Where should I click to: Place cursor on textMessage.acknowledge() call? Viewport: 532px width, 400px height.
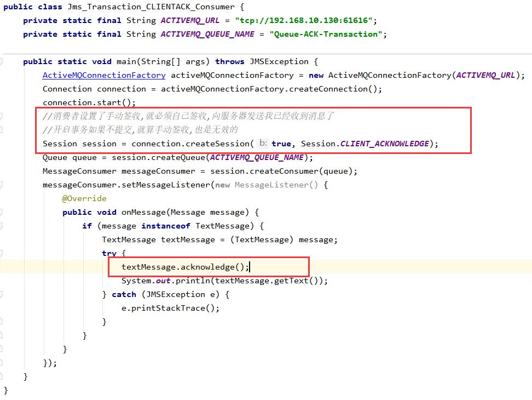click(185, 267)
